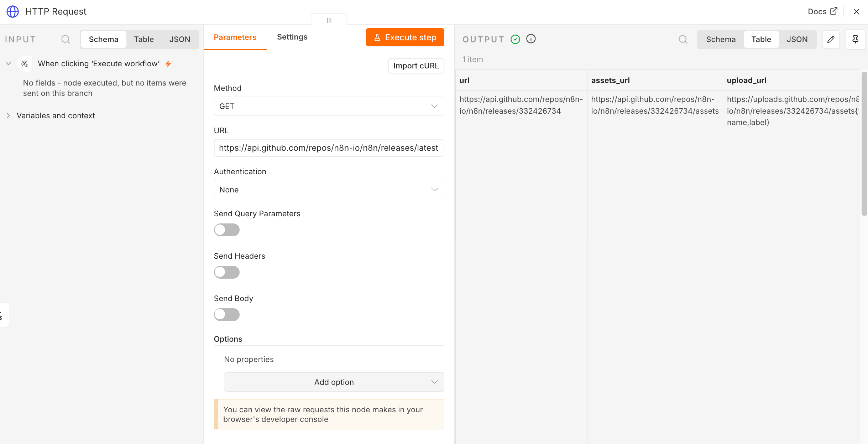Close the HTTP Request panel
Screen dimensions: 868x444
tap(856, 11)
